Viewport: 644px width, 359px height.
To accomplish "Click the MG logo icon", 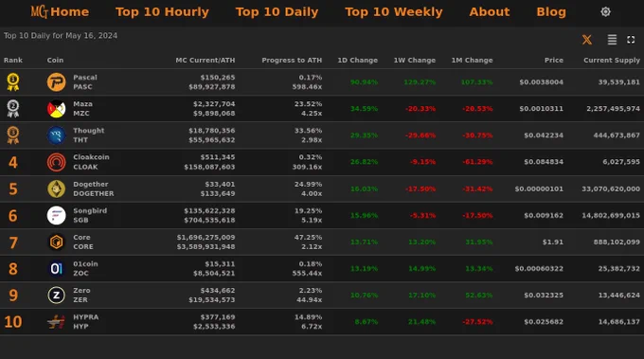I will click(39, 12).
